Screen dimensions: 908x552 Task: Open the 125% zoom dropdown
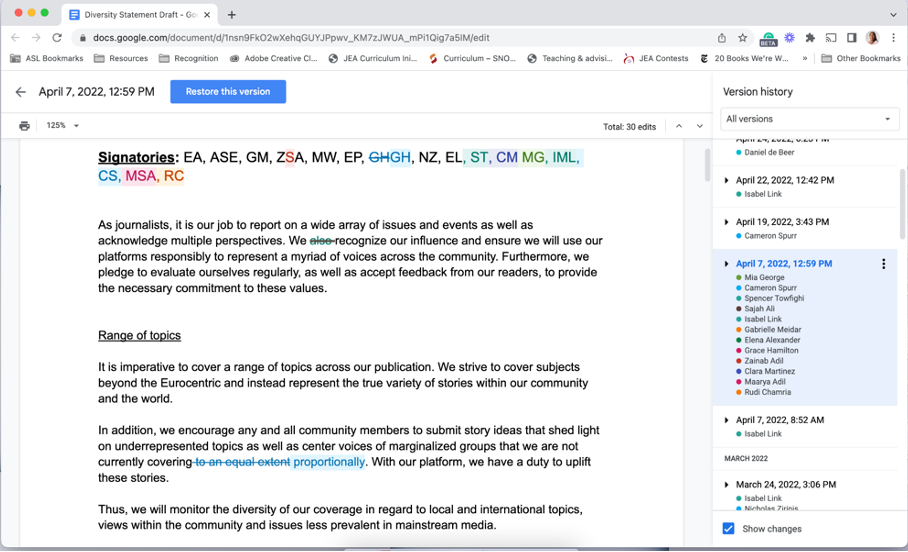63,126
